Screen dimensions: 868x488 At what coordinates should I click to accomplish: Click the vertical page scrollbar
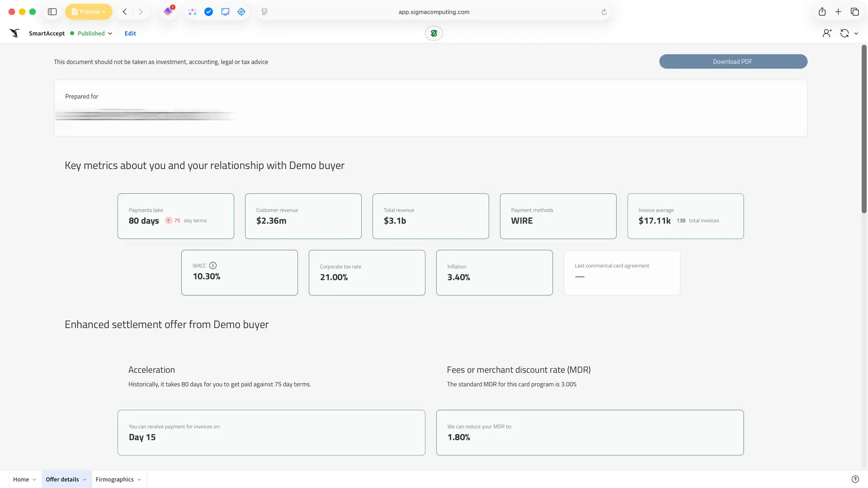tap(864, 129)
